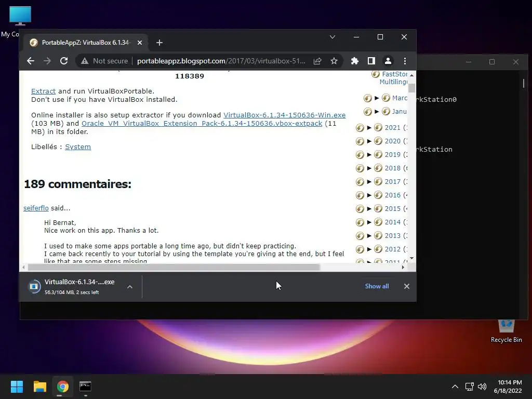Open the Windows Start menu

(x=17, y=387)
